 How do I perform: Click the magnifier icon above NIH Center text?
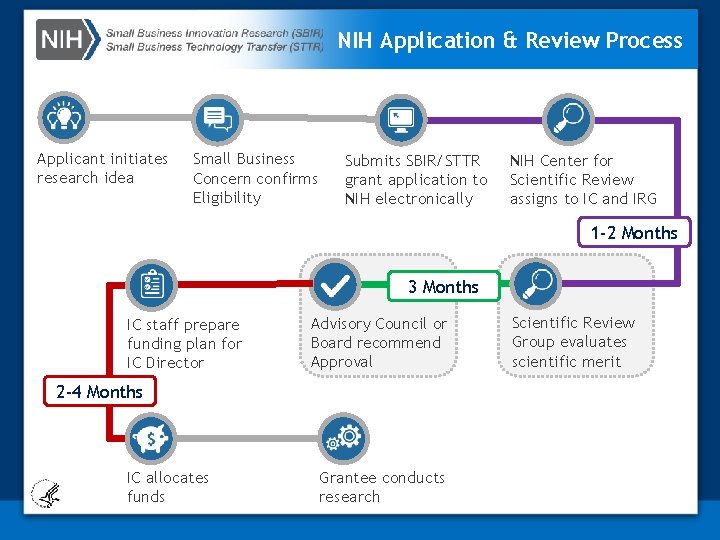coord(568,119)
